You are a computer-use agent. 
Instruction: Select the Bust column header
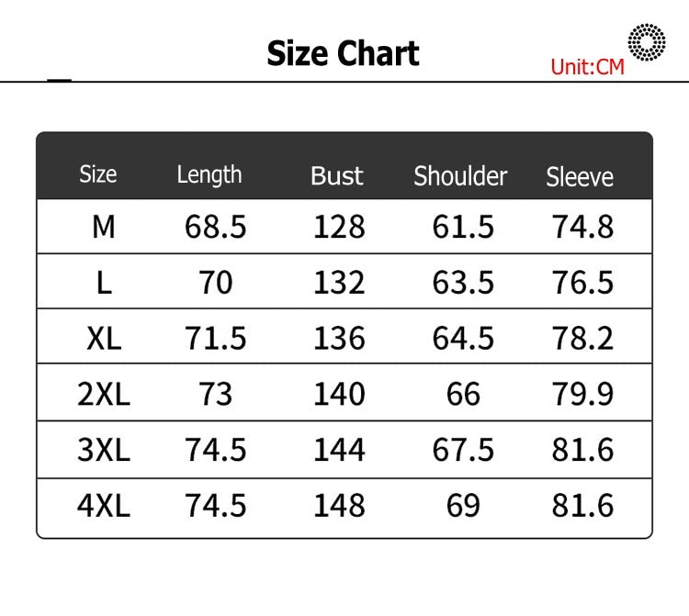pyautogui.click(x=337, y=176)
